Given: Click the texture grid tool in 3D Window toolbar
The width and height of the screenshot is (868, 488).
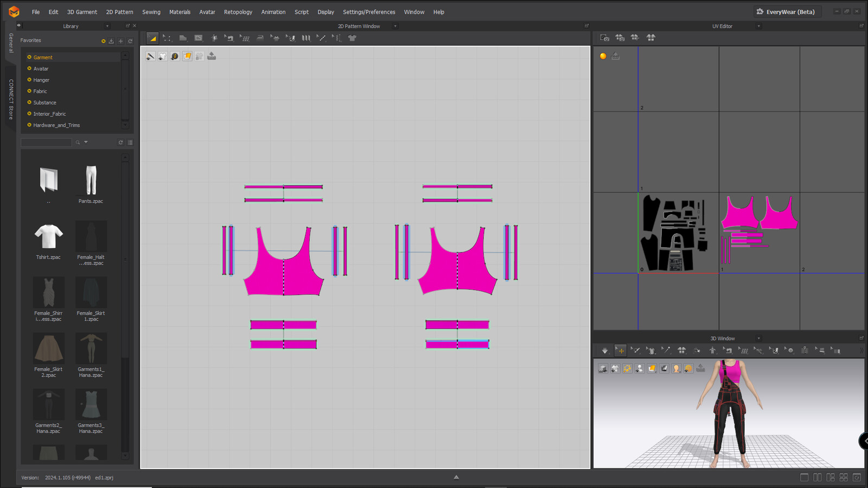Looking at the screenshot, I should tap(744, 350).
